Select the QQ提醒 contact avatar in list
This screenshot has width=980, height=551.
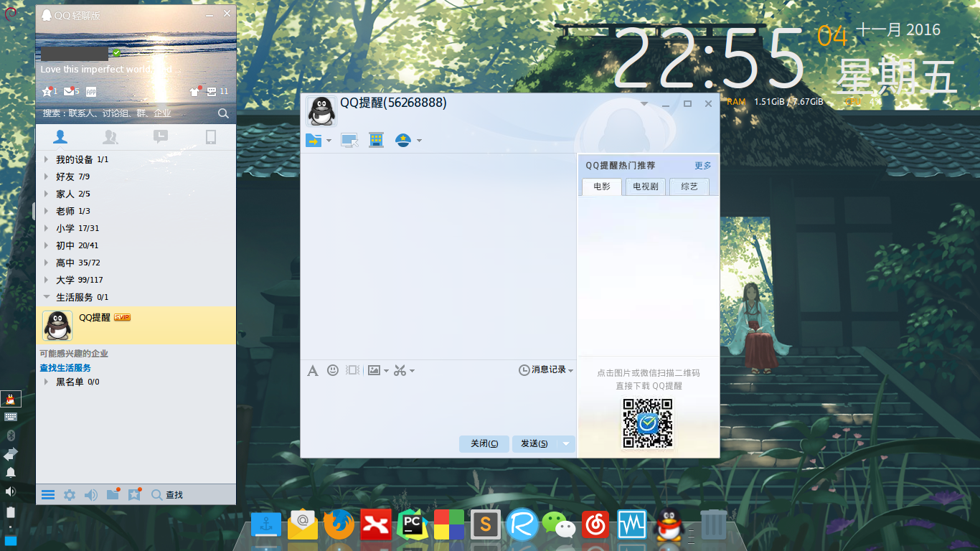pos(57,326)
